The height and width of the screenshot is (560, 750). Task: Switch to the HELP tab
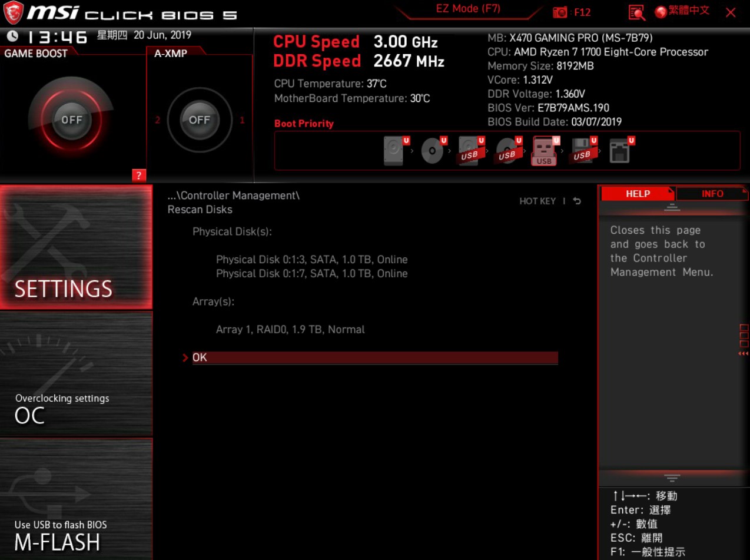tap(638, 193)
